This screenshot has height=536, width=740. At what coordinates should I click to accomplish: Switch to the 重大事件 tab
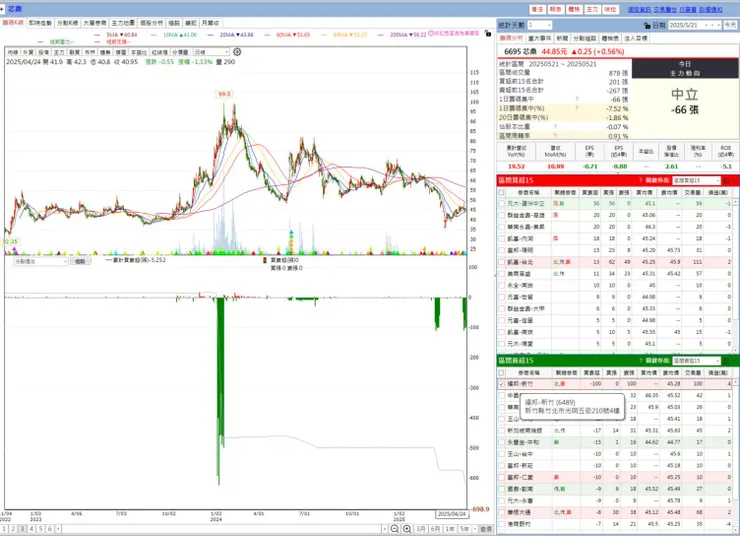pos(539,38)
